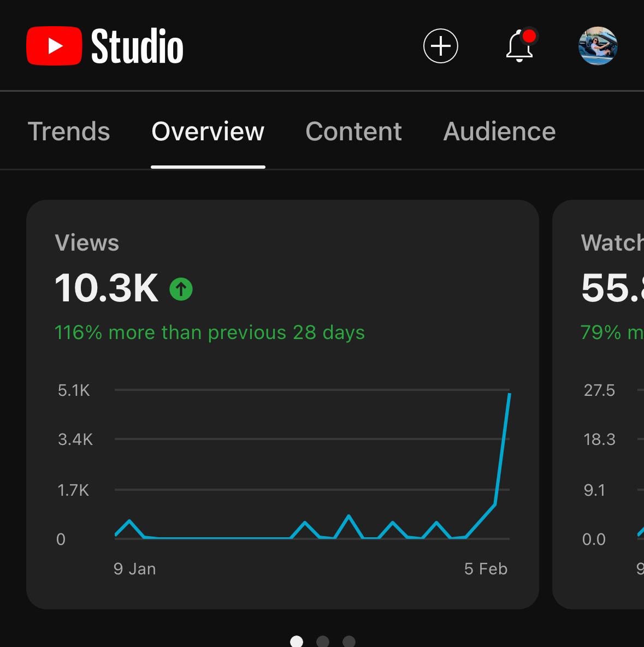644x647 pixels.
Task: Tap the green upward trend arrow
Action: tap(181, 289)
